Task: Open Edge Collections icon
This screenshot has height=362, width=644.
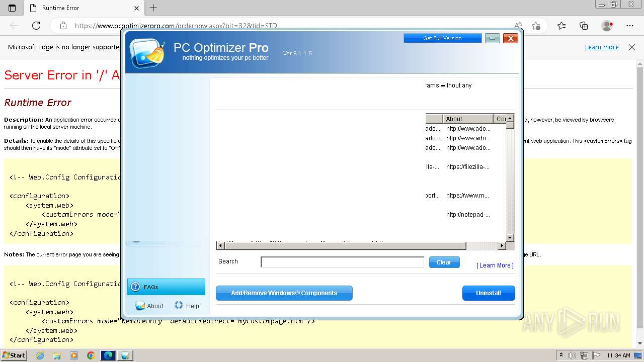Action: (584, 26)
